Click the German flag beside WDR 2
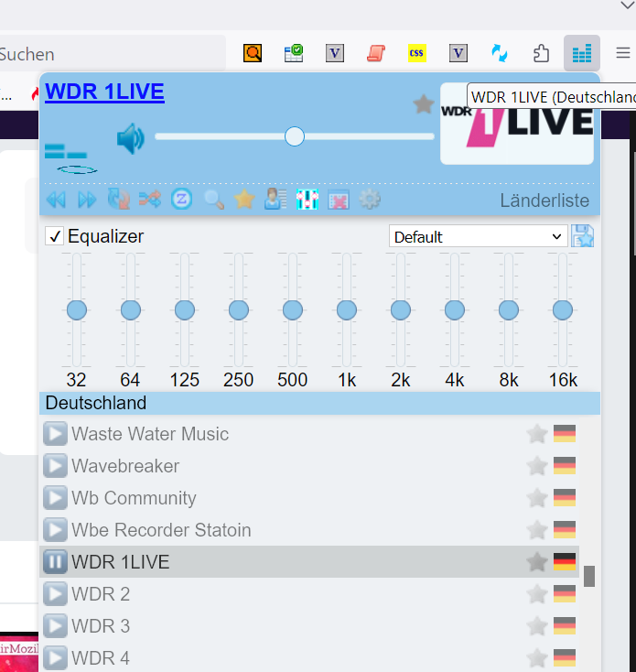Image resolution: width=636 pixels, height=672 pixels. point(565,594)
